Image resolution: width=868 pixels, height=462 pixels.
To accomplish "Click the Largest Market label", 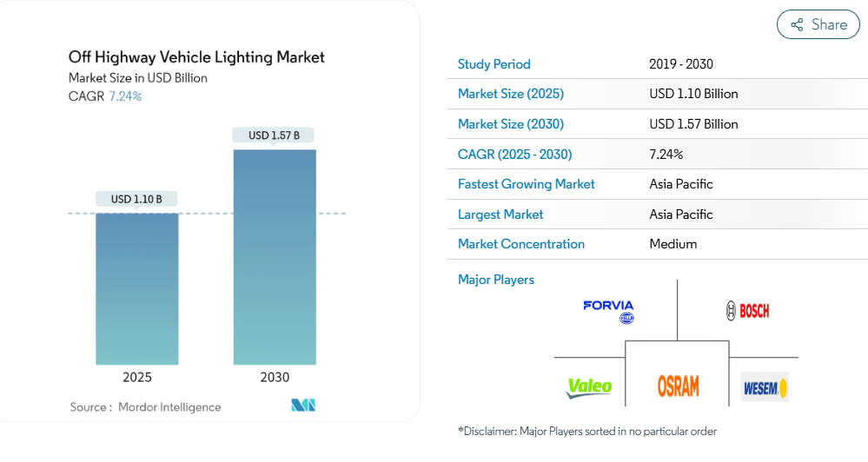I will tap(500, 214).
